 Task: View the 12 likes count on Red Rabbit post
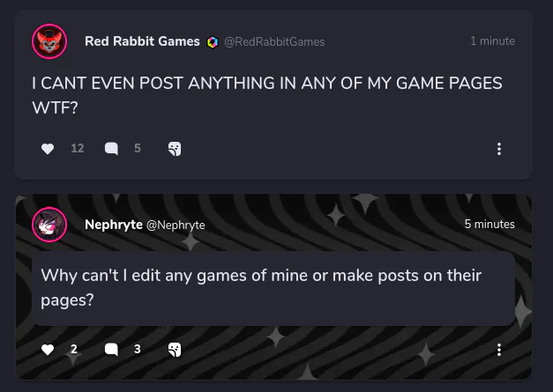click(78, 149)
